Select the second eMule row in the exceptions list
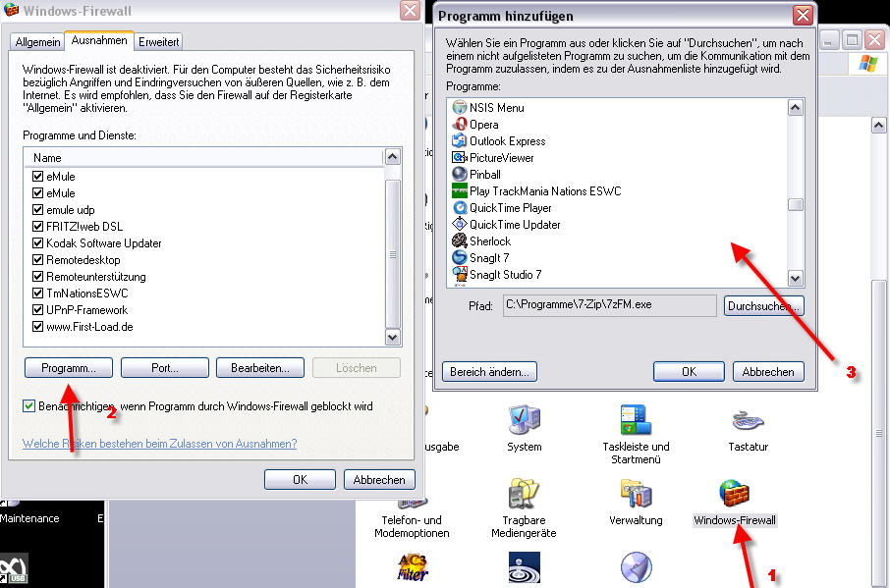Viewport: 890px width, 588px height. 204,193
